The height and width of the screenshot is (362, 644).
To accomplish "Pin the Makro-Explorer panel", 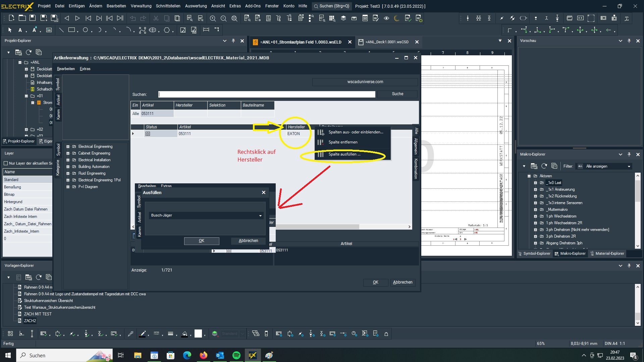I will click(629, 154).
